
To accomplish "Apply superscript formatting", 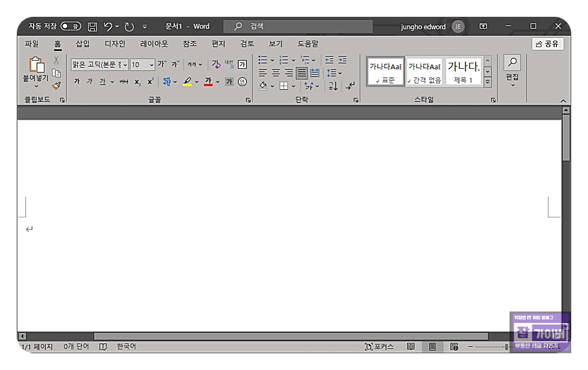I will coord(151,81).
